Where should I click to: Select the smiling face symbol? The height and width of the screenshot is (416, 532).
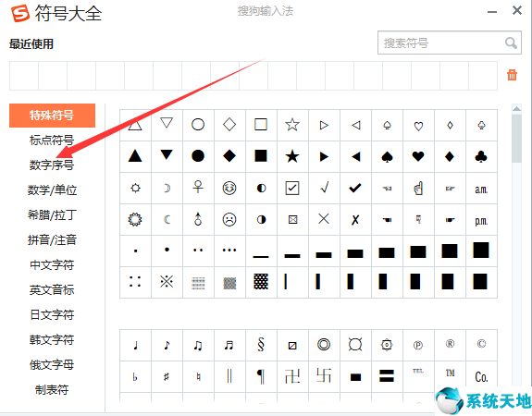coord(229,188)
